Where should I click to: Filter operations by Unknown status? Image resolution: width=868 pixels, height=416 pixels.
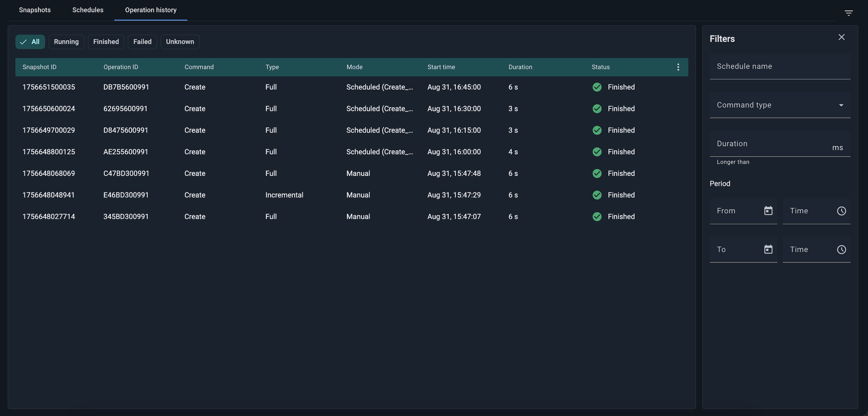click(x=180, y=42)
